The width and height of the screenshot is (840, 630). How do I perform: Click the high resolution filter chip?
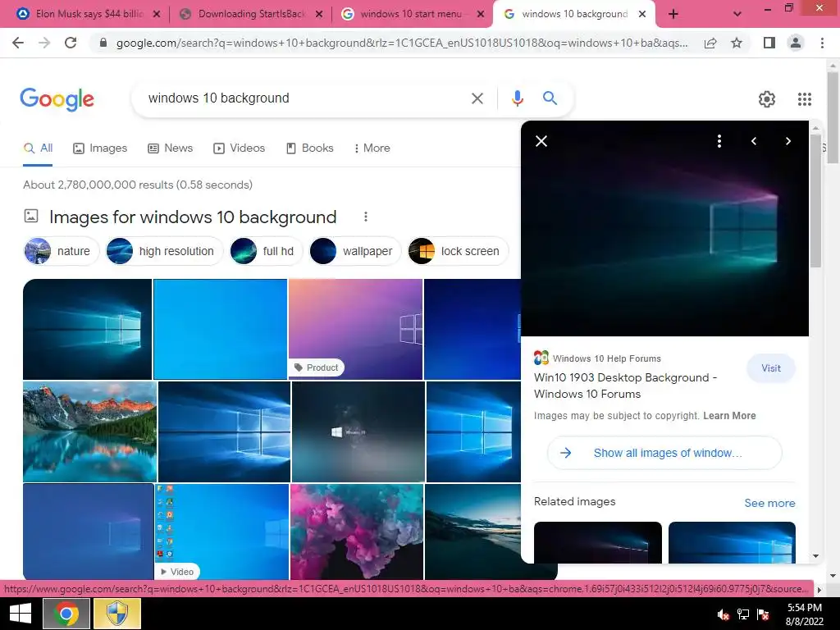pos(163,251)
